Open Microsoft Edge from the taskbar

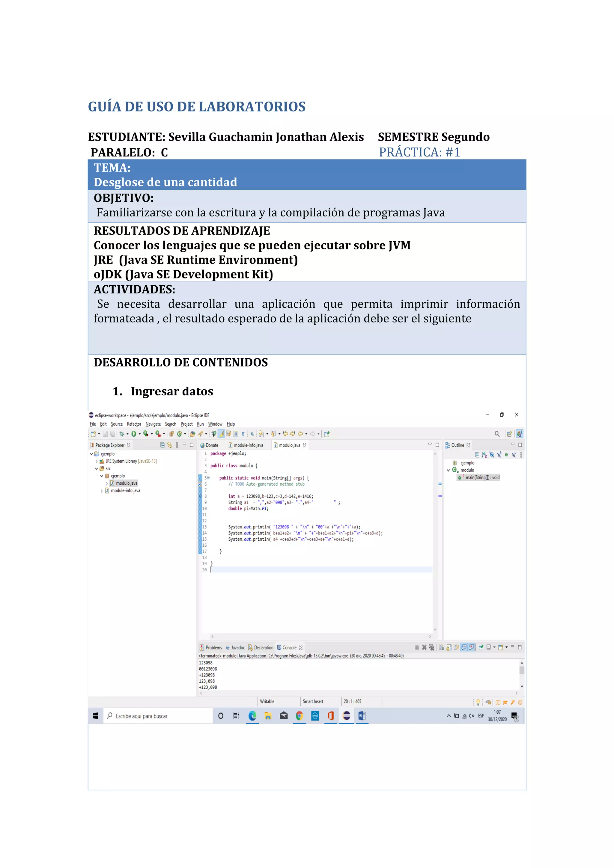click(252, 716)
